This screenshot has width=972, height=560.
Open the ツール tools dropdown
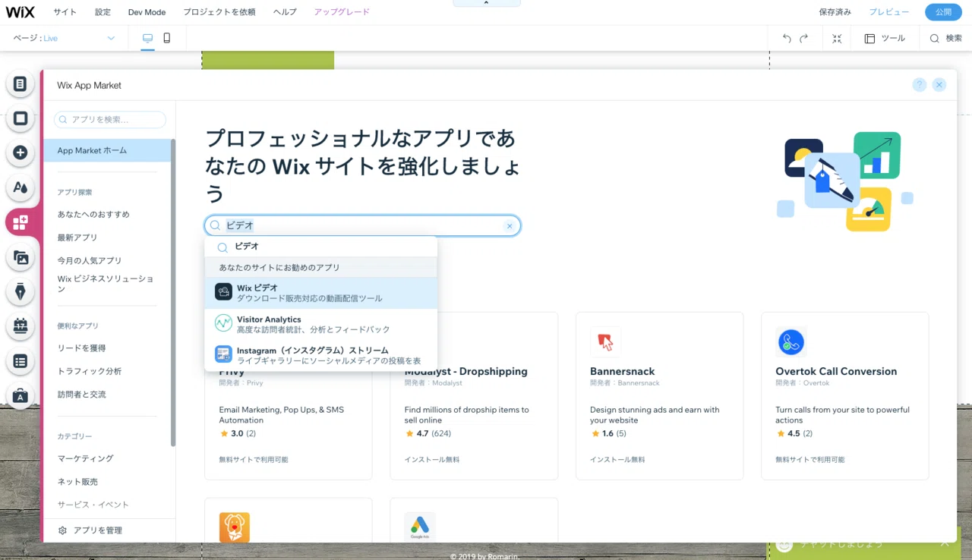885,38
